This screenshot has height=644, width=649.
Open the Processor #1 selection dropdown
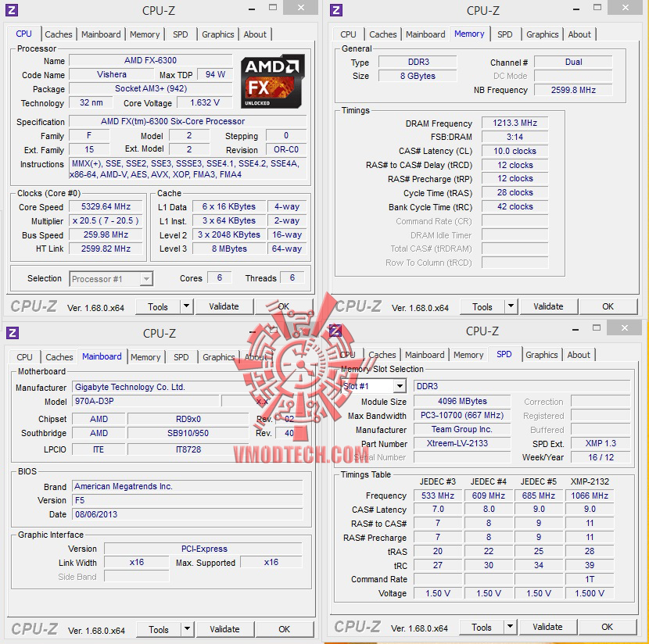point(146,279)
